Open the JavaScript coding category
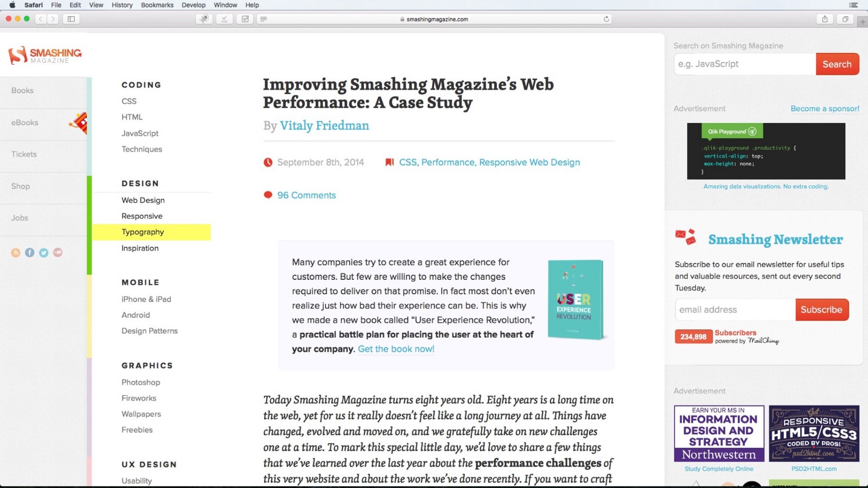868x488 pixels. point(140,133)
